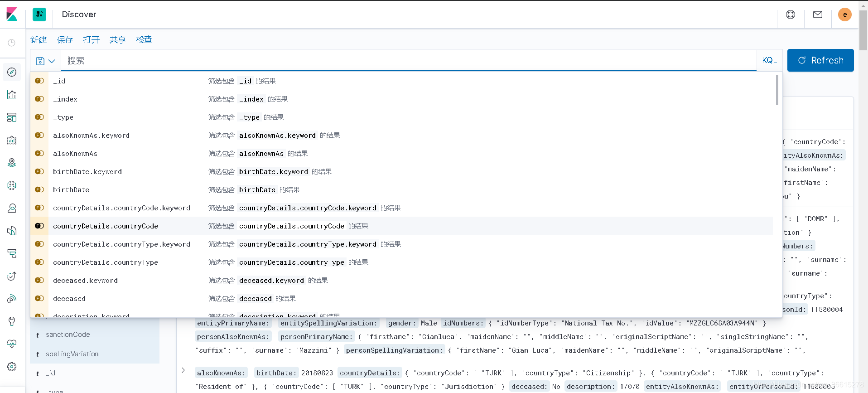Screen dimensions: 868x393
Task: Open the Uptime icon in sidebar
Action: point(12,276)
